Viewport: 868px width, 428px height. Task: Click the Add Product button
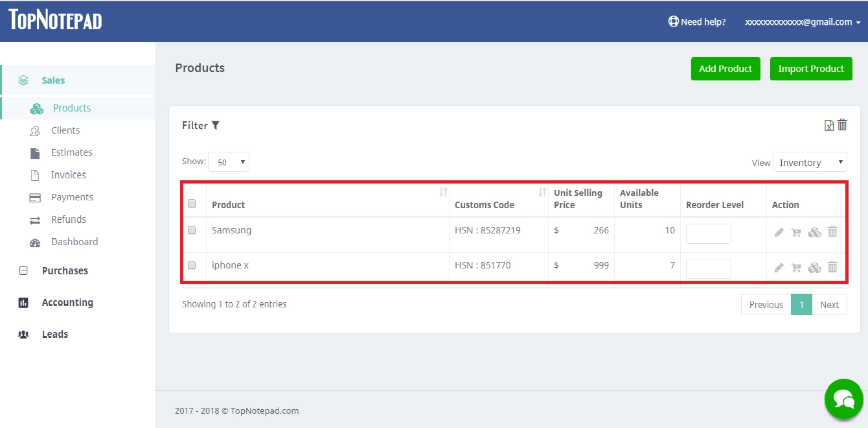pos(725,69)
